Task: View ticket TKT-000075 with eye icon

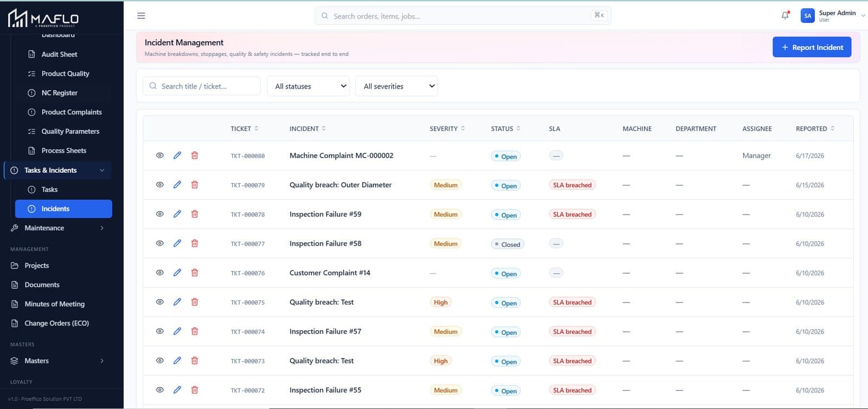Action: [160, 302]
